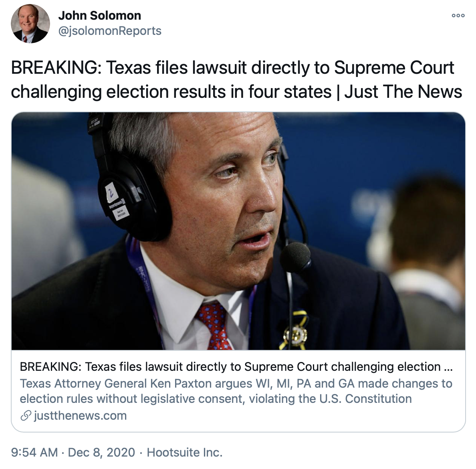The image size is (476, 469).
Task: Click the link chain icon beside justthenews.com
Action: [26, 416]
